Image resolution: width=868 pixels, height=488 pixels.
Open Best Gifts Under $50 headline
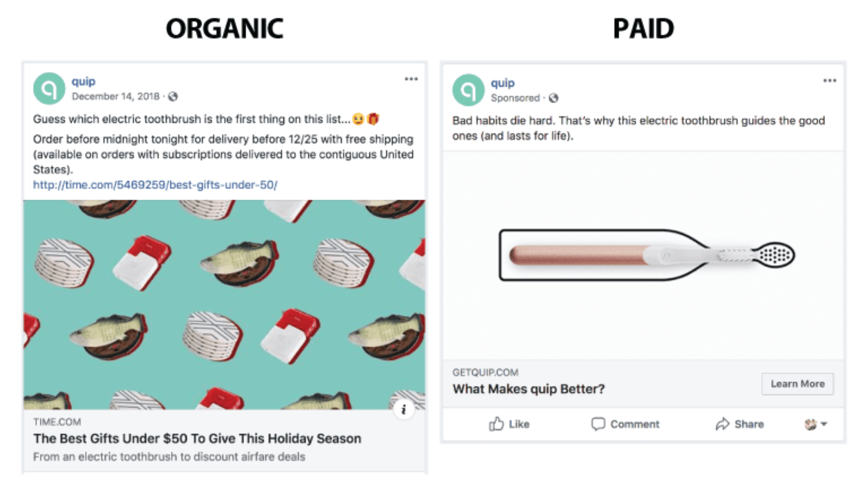tap(197, 438)
